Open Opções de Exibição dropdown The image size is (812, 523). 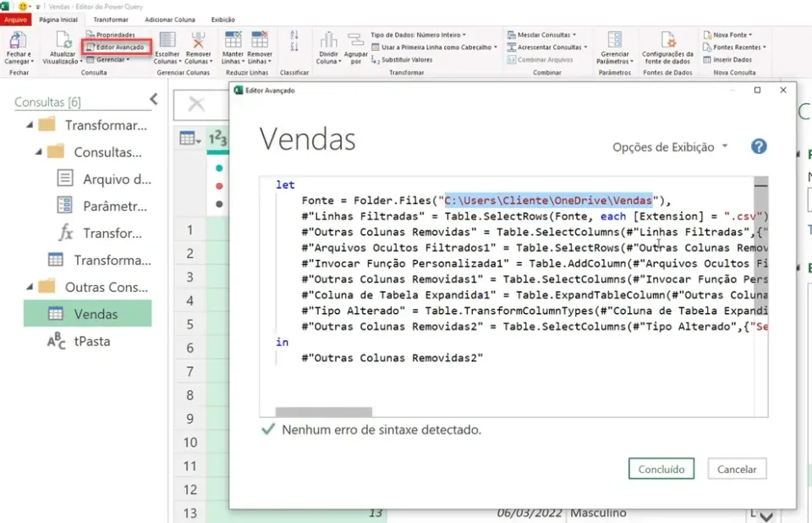pyautogui.click(x=670, y=147)
